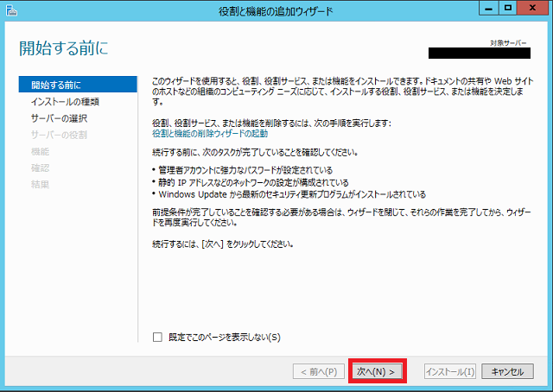Toggle the 既定でこのページを表示しない checkbox

tap(157, 338)
